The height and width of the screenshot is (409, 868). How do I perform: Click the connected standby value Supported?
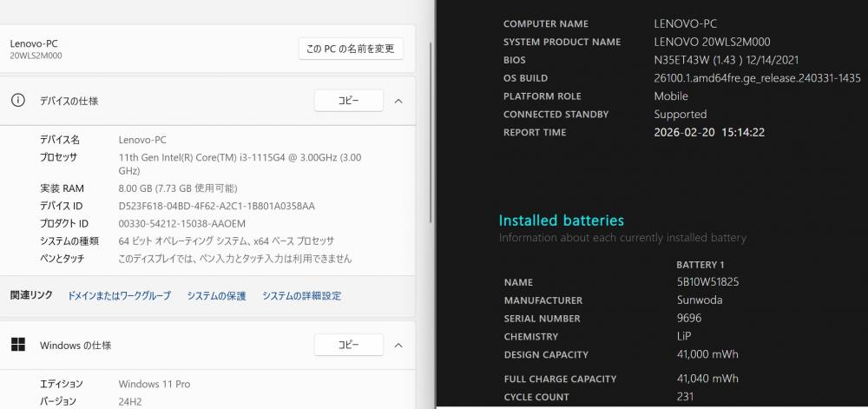pyautogui.click(x=681, y=115)
